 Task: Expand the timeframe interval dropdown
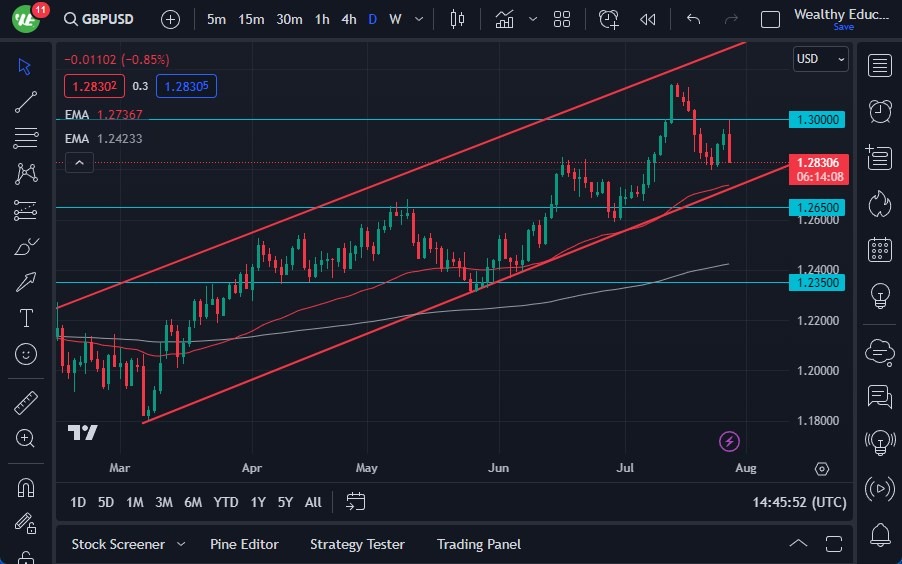417,19
